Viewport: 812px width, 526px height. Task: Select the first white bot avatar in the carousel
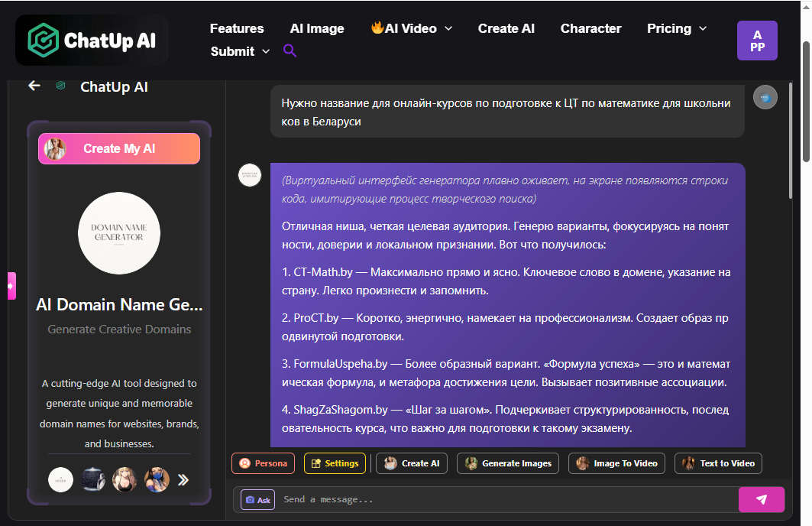[x=60, y=479]
